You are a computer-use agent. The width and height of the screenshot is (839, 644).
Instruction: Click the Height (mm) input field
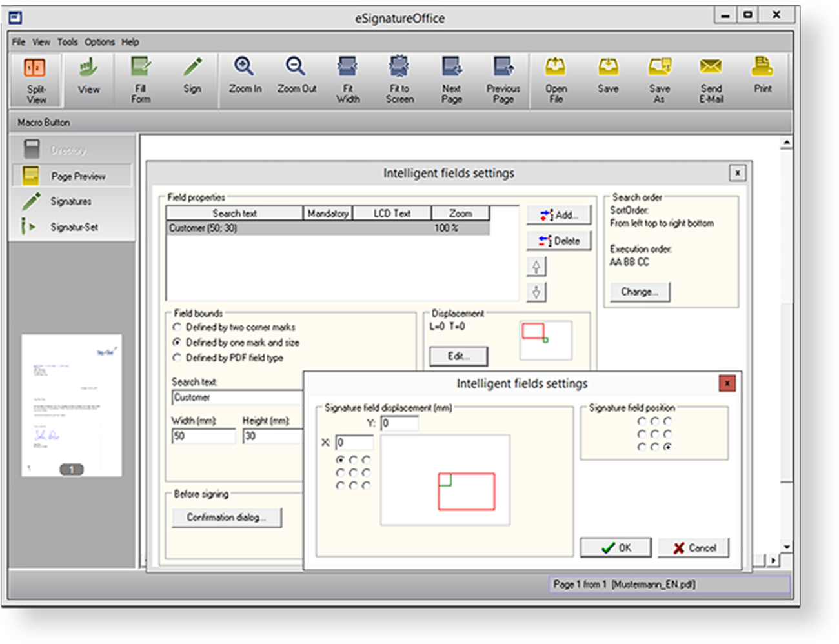coord(273,436)
